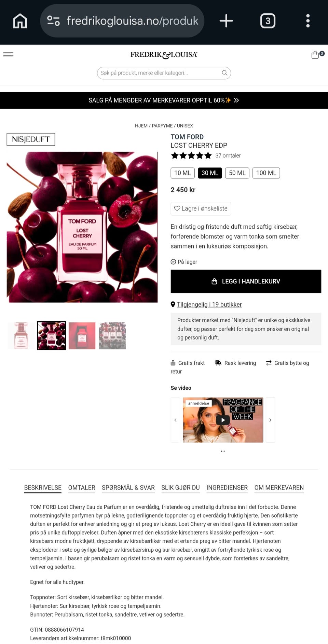Screen dimensions: 328x644
Task: Expand the sale banner double-chevron arrow
Action: pyautogui.click(x=236, y=100)
